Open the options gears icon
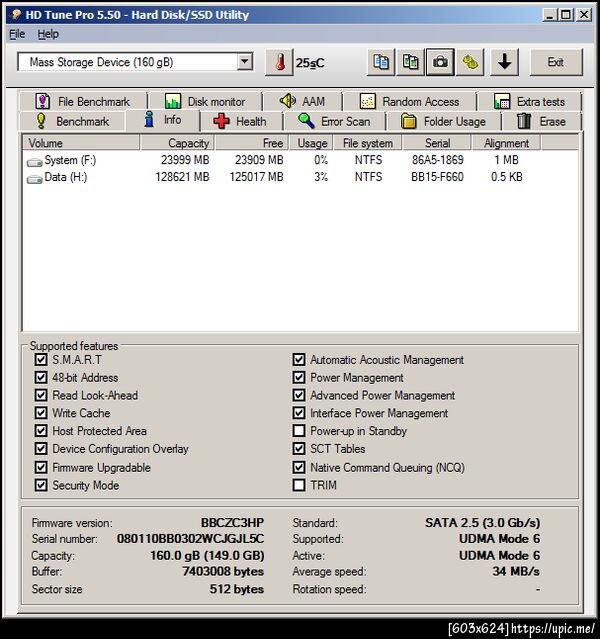Image resolution: width=600 pixels, height=639 pixels. pyautogui.click(x=470, y=62)
